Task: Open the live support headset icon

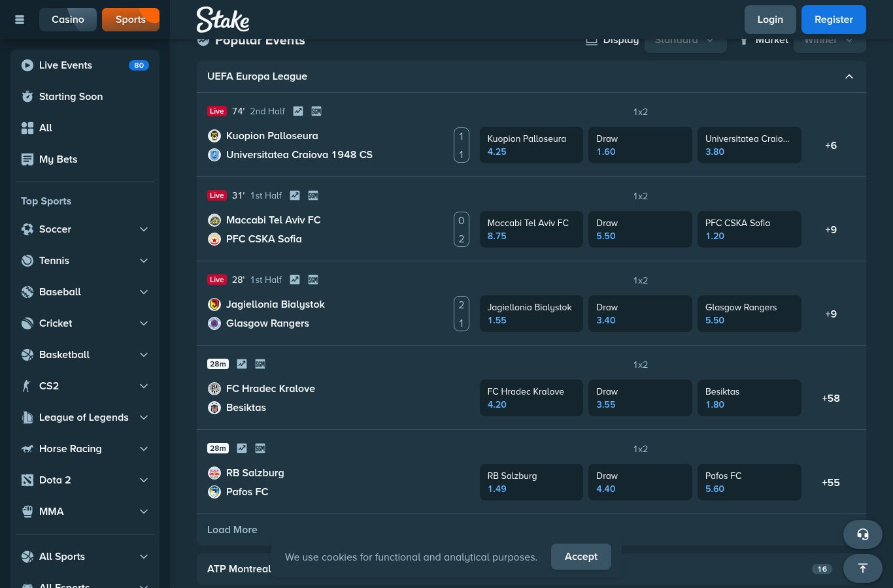Action: [x=862, y=534]
